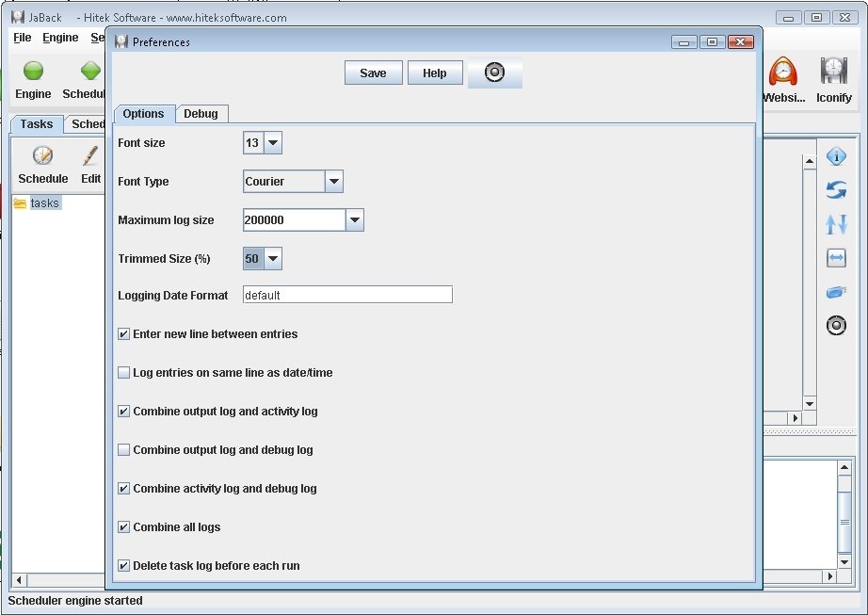Screen dimensions: 868x615
Task: Select the Tasks tab in JaBack window
Action: [37, 124]
